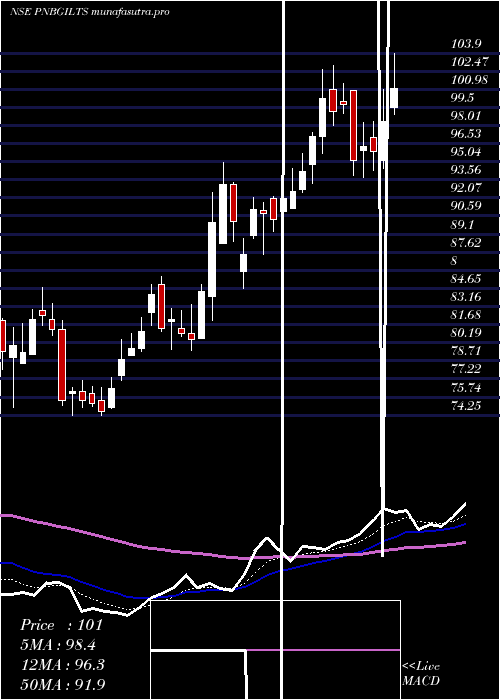The image size is (500, 700).
Task: Click the 12MA : 96.3 value
Action: pos(62,665)
